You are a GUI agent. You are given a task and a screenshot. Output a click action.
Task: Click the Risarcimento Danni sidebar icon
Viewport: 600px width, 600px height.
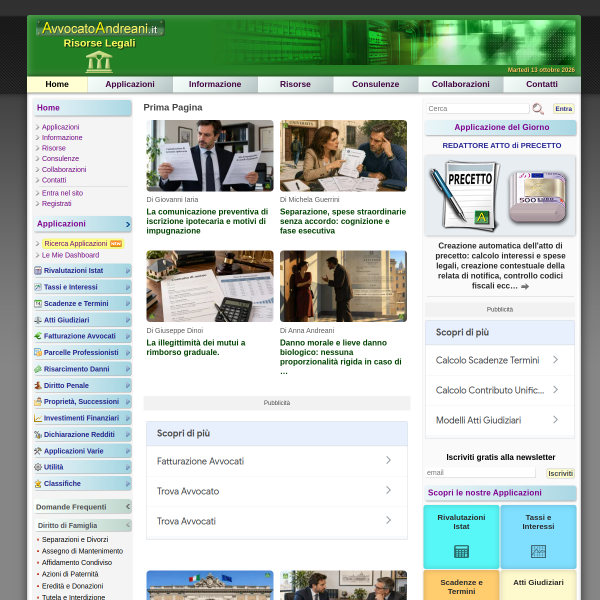[x=38, y=369]
